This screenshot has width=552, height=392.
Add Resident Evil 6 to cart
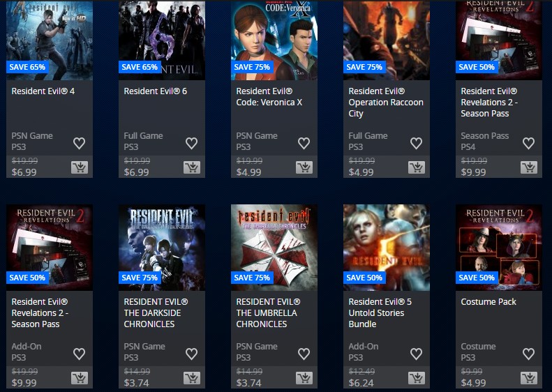pos(192,167)
